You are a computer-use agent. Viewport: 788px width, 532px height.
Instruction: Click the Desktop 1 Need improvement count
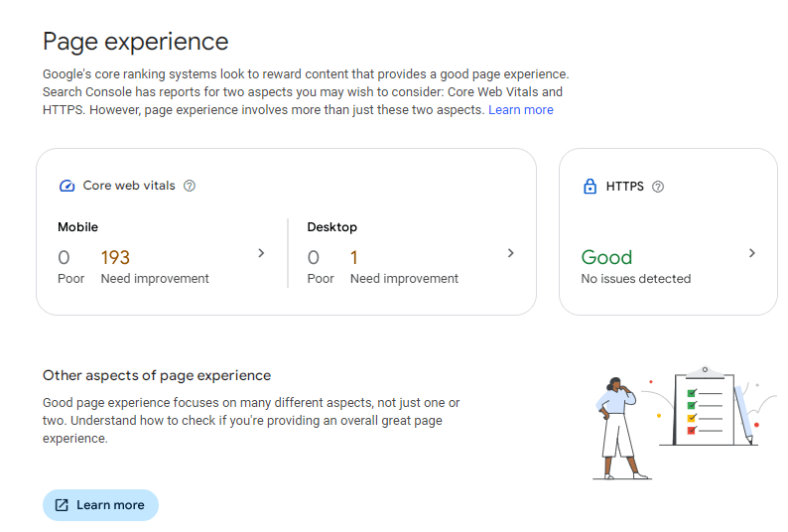(353, 258)
